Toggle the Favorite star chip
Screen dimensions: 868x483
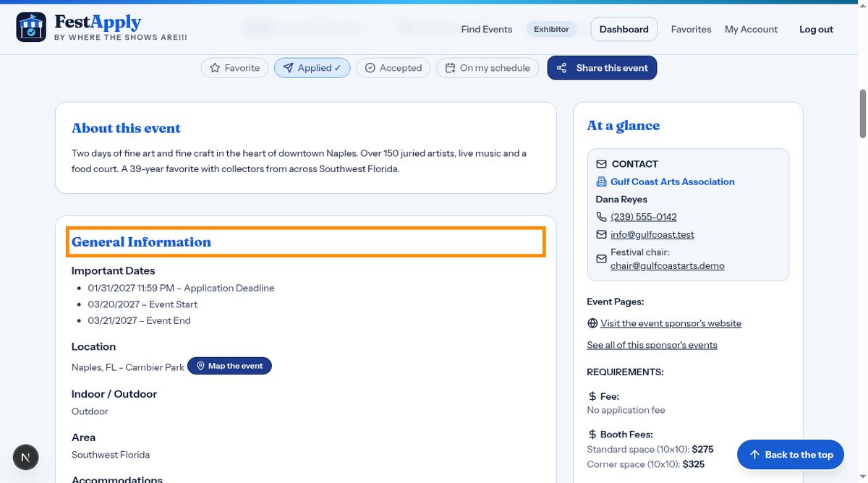234,68
